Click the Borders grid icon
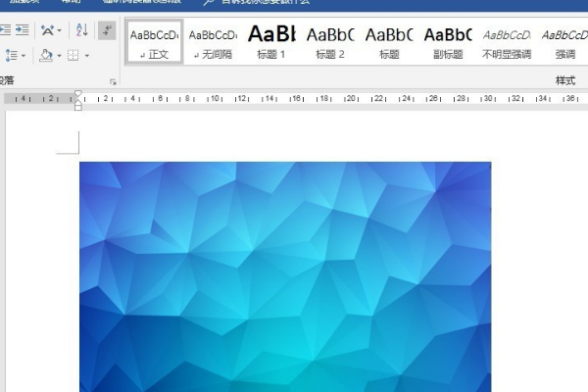This screenshot has height=392, width=588. [x=73, y=56]
